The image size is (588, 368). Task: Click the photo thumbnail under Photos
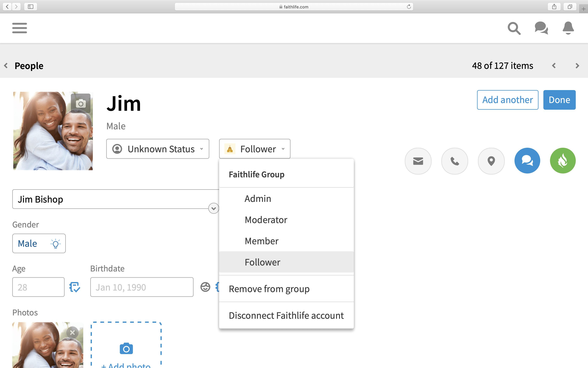[x=48, y=345]
